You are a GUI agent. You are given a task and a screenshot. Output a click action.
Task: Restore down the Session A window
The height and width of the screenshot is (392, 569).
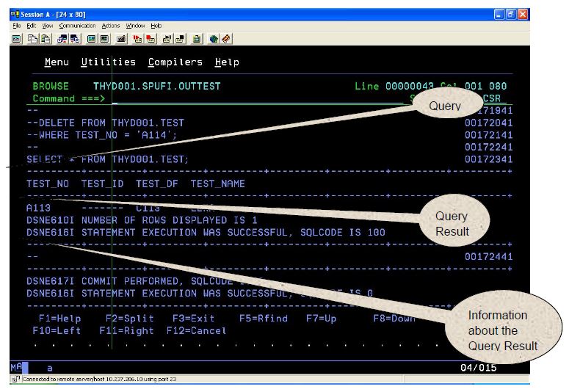click(x=510, y=15)
